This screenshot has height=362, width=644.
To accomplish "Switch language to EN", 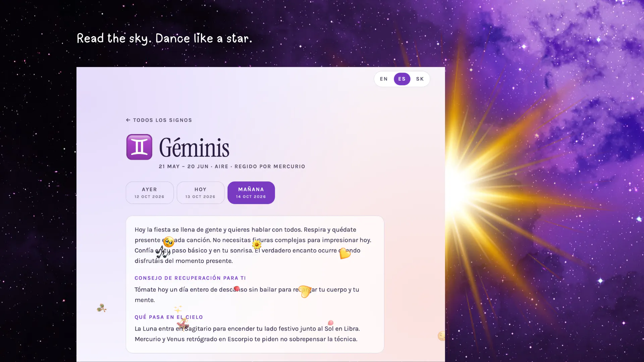I will tap(384, 79).
